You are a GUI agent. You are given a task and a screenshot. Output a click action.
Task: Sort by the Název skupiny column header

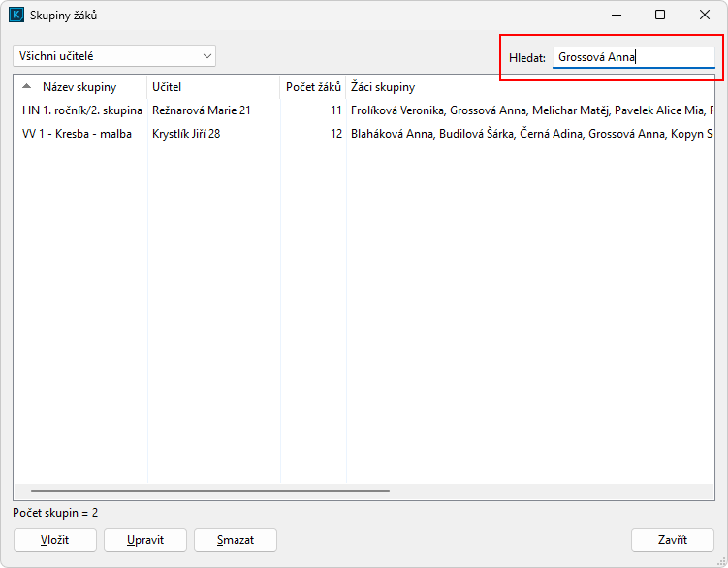point(79,87)
